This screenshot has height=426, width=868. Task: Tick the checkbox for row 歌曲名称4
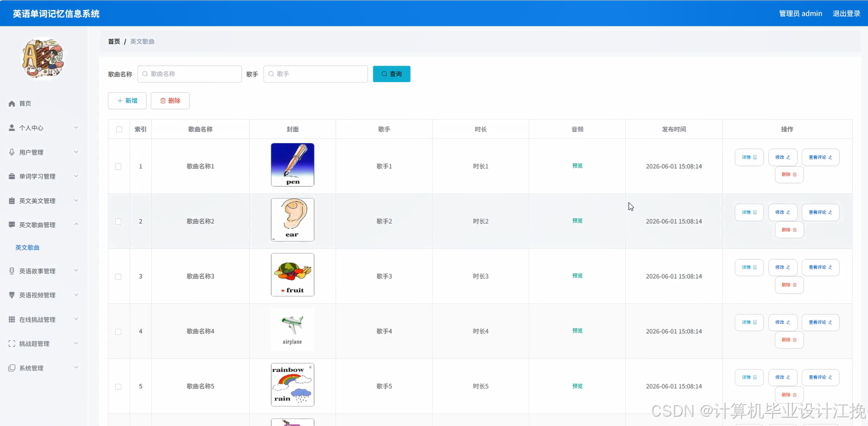(x=118, y=332)
